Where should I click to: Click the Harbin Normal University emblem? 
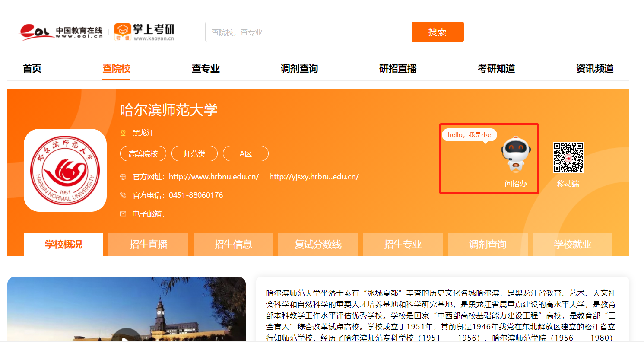click(65, 170)
